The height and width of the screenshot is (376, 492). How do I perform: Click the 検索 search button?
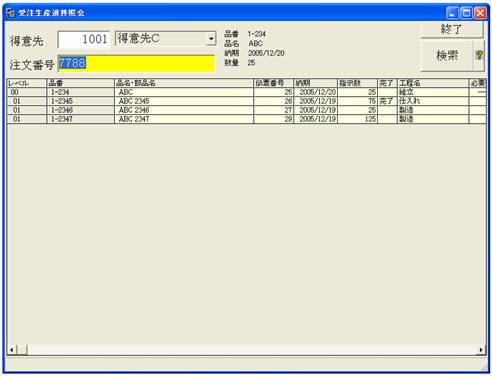click(x=447, y=55)
